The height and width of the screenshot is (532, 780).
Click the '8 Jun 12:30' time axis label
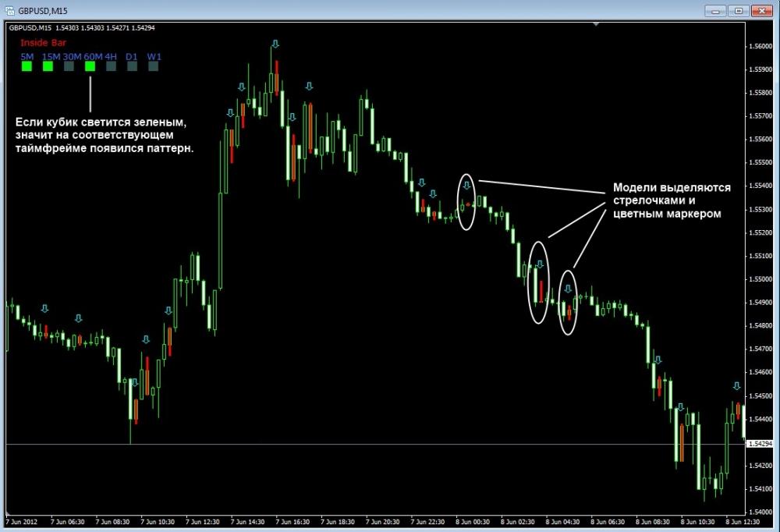click(743, 522)
